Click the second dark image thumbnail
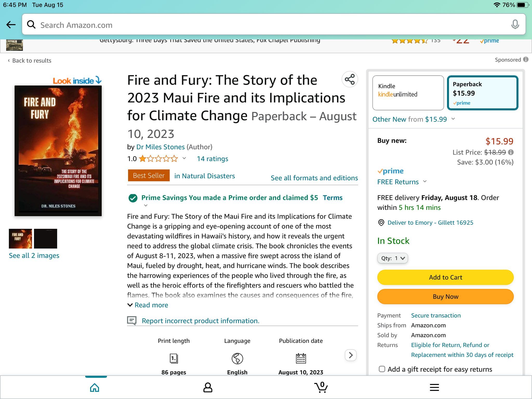This screenshot has width=532, height=399. coord(45,238)
